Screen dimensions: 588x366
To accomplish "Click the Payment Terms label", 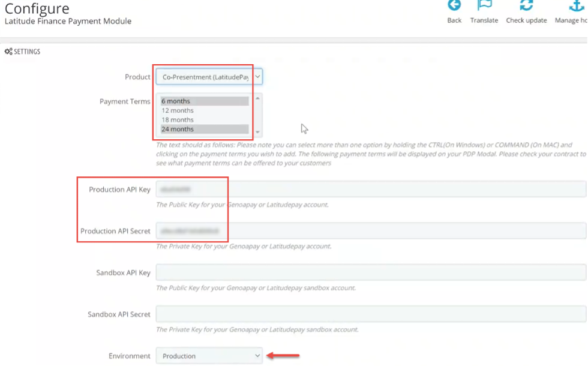I will [125, 101].
